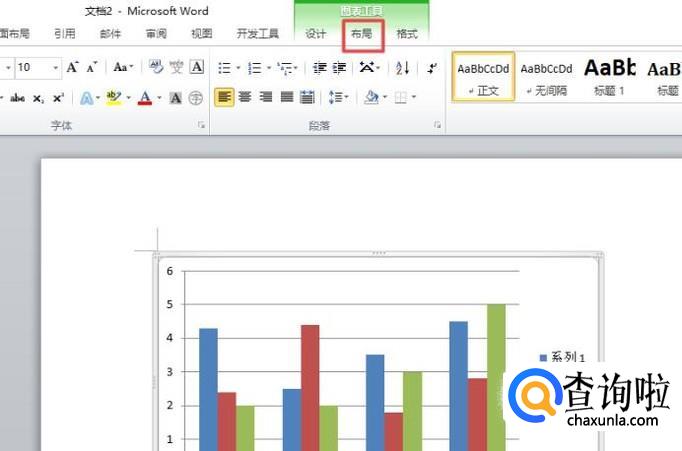Click the Shrink Font icon
Viewport: 682px width, 451px height.
coord(91,67)
